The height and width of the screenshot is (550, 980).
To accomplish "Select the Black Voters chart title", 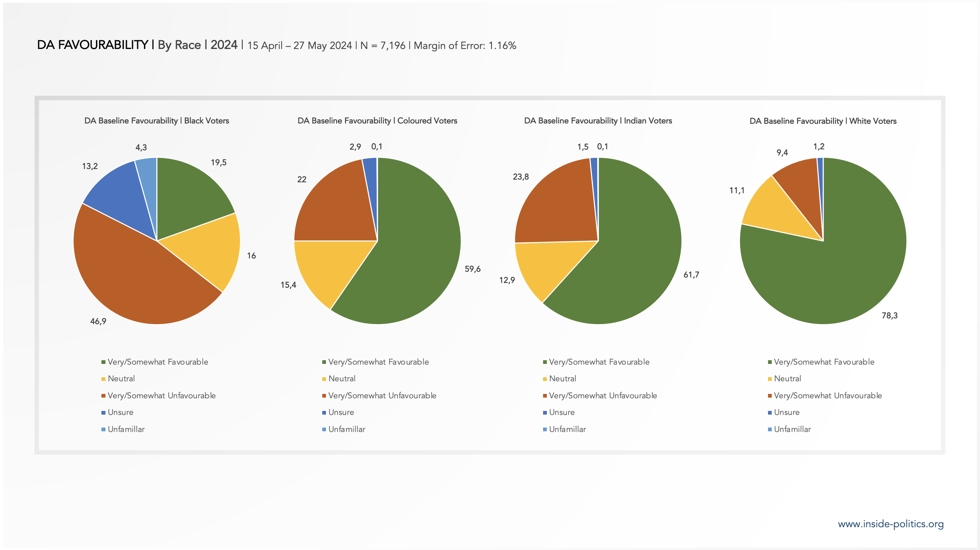I will pos(157,120).
